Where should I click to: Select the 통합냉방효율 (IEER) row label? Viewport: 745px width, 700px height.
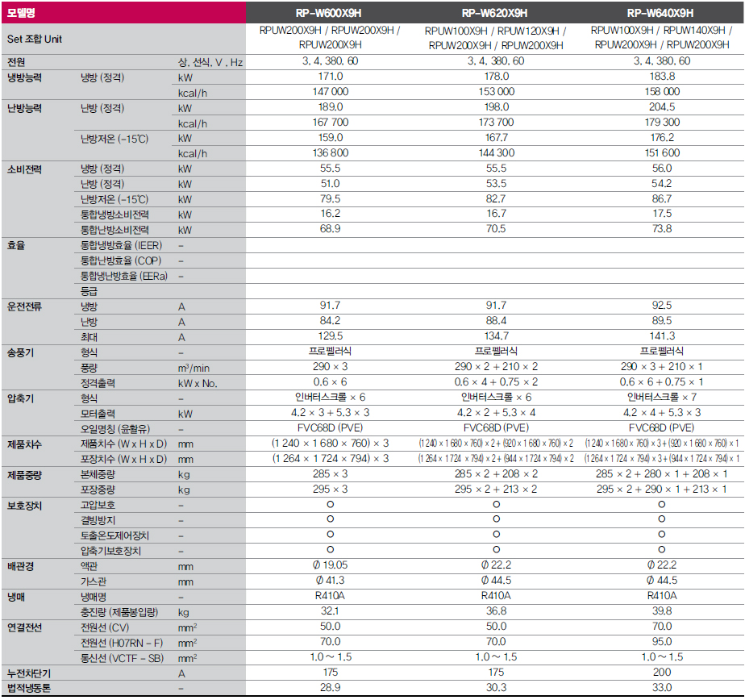click(x=120, y=245)
